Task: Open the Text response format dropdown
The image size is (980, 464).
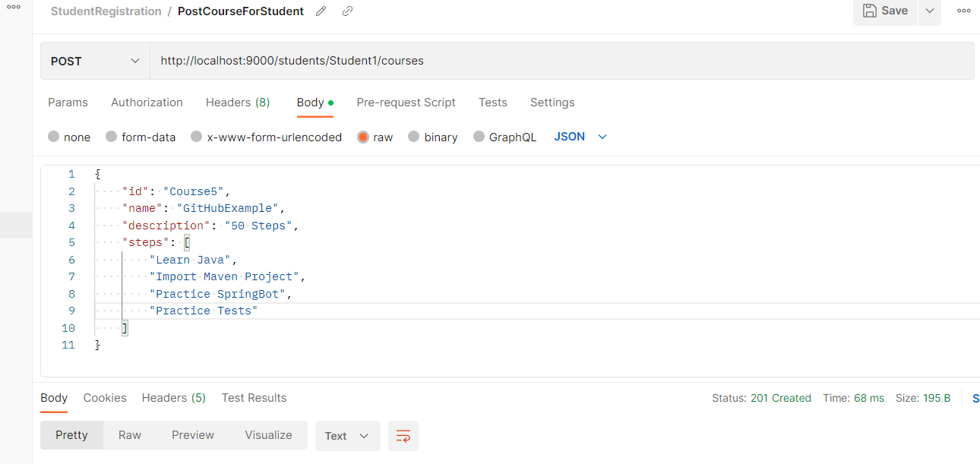Action: pyautogui.click(x=347, y=436)
